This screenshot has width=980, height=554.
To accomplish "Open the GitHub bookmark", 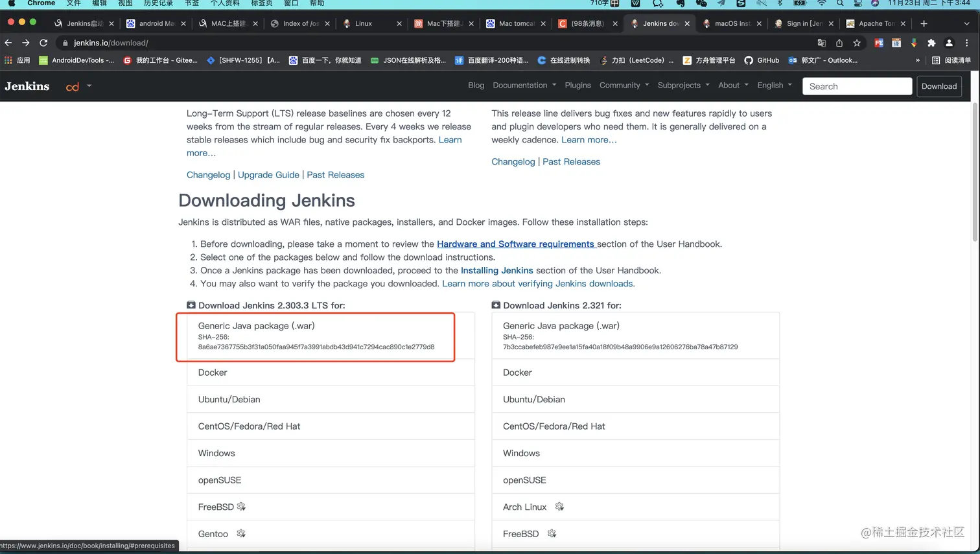I will click(x=762, y=60).
